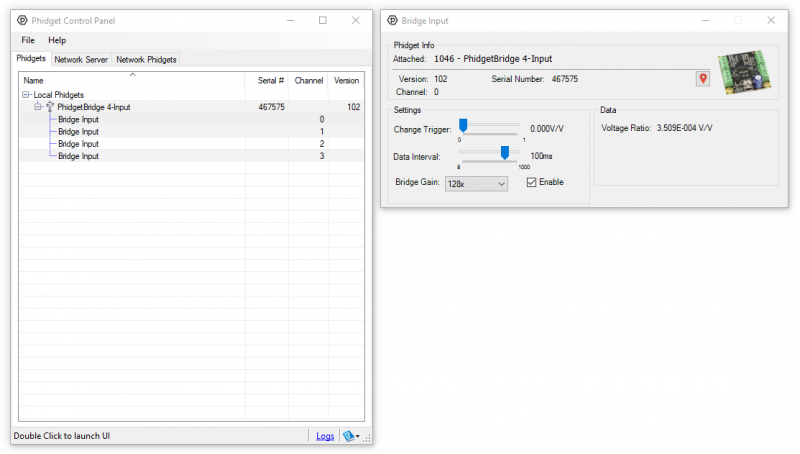Select the Local Phidgets root item

(59, 95)
